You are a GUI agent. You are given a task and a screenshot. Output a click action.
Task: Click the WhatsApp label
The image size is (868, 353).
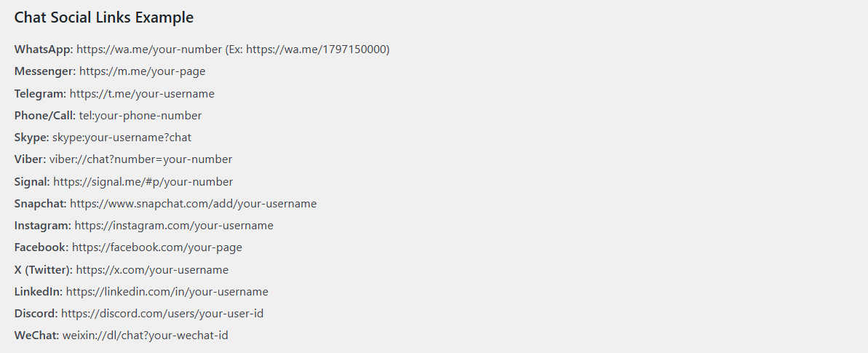(x=44, y=49)
